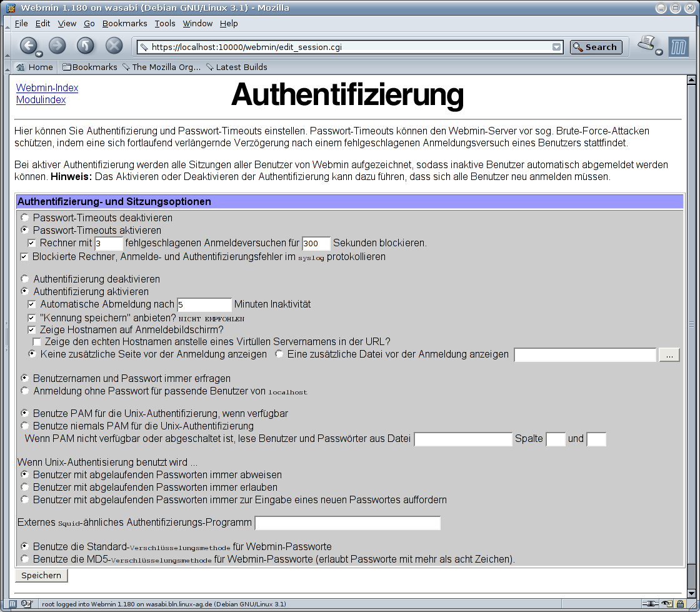This screenshot has height=612, width=700.
Task: Select abgelaufenen Passworten immer erlauben
Action: (24, 487)
